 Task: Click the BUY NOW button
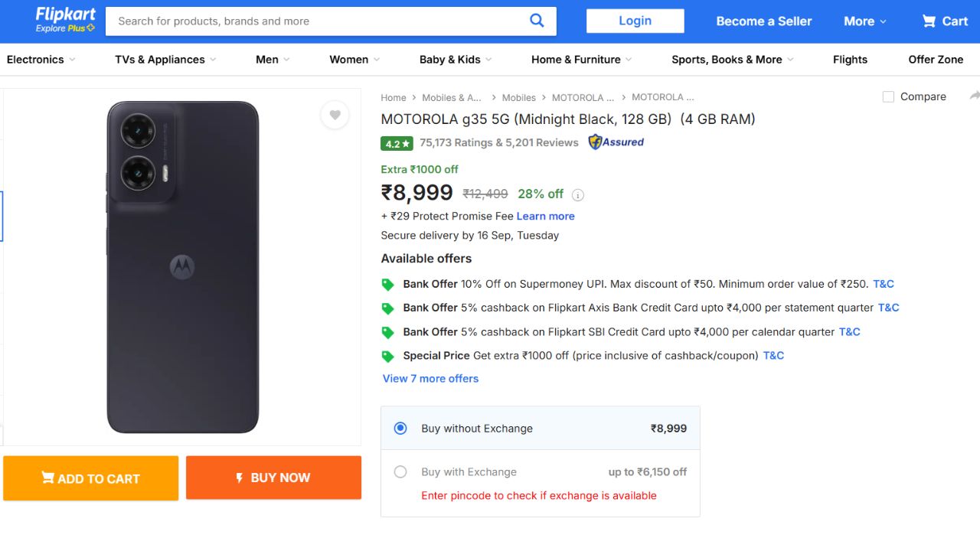[273, 478]
